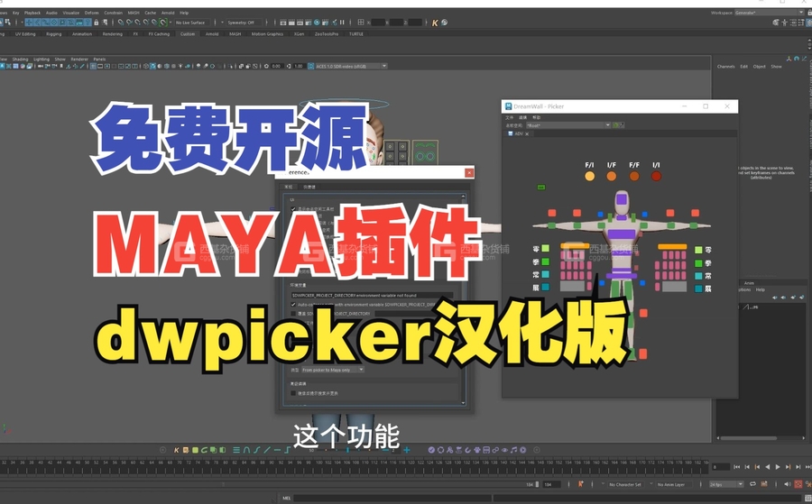The width and height of the screenshot is (812, 504).
Task: Click play forwards button
Action: [x=778, y=467]
